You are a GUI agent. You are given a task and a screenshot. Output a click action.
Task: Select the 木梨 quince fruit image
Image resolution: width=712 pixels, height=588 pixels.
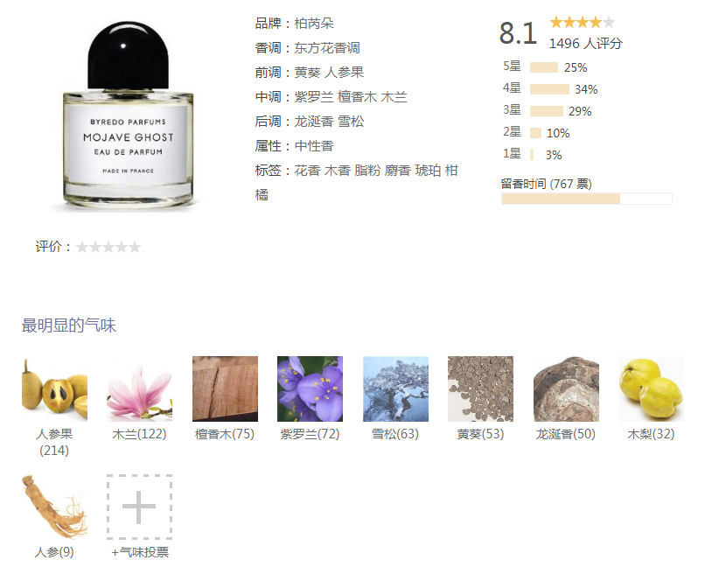pyautogui.click(x=651, y=388)
